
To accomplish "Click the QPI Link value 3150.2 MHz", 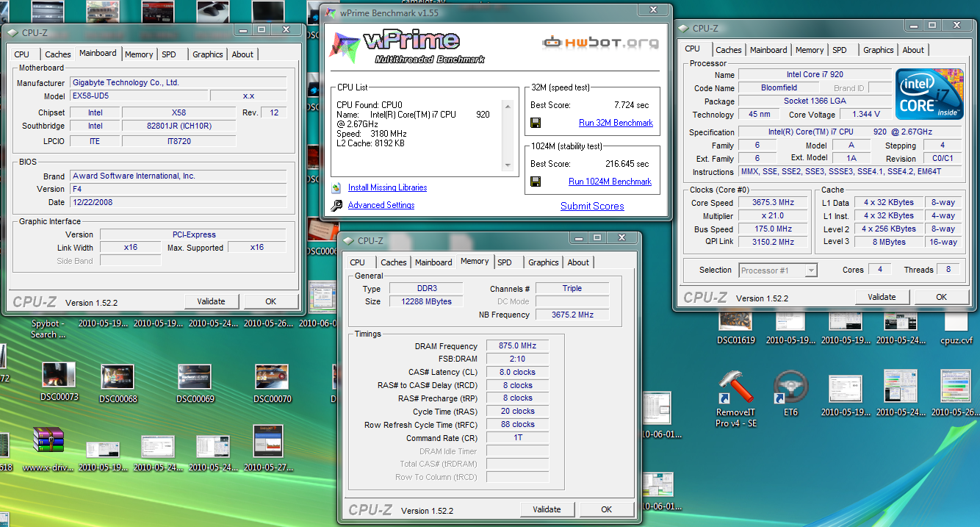I will 774,242.
